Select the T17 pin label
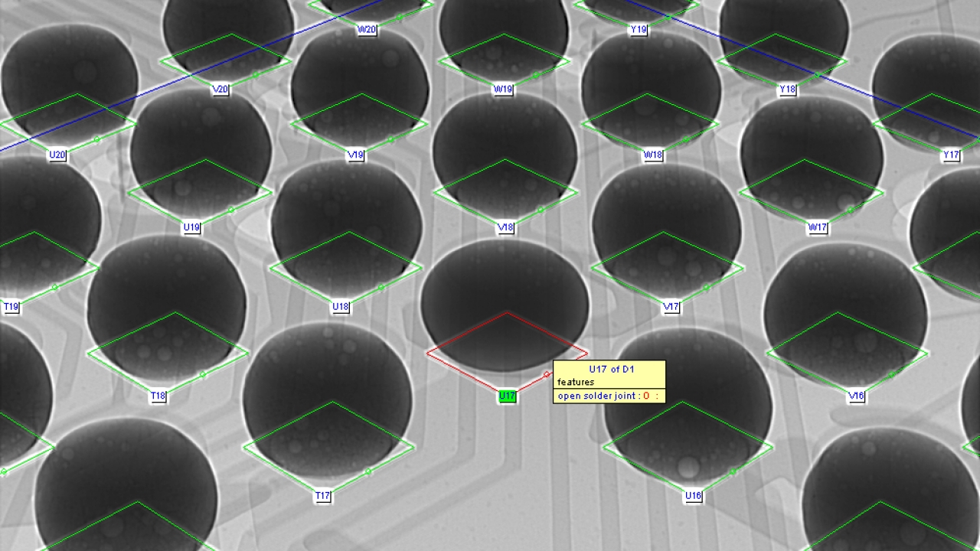Viewport: 980px width, 551px height. pos(323,497)
